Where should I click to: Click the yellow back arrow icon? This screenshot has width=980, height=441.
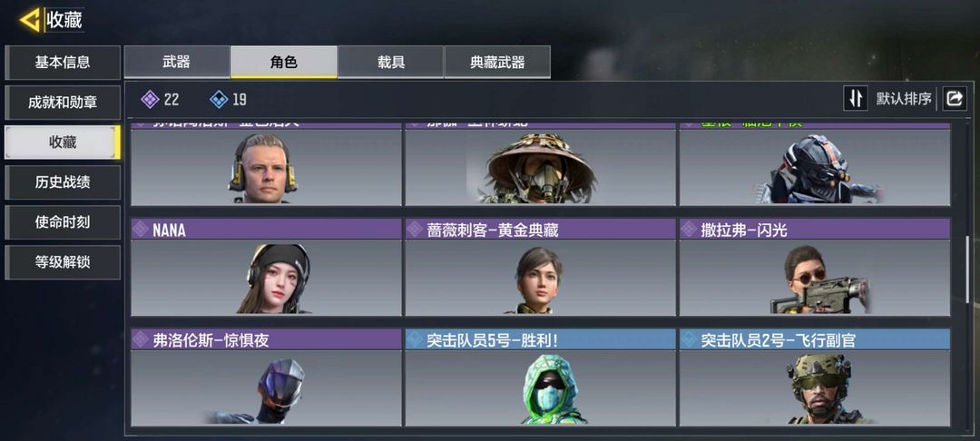(x=30, y=20)
